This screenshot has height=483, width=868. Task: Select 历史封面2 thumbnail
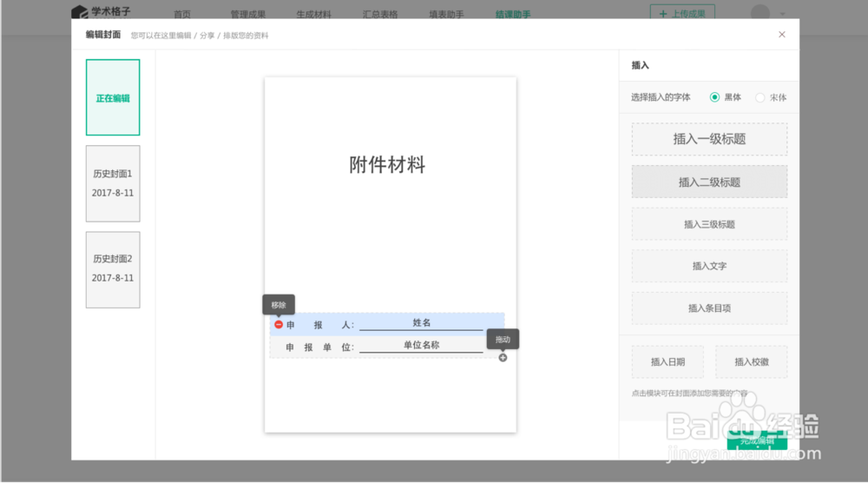[113, 270]
